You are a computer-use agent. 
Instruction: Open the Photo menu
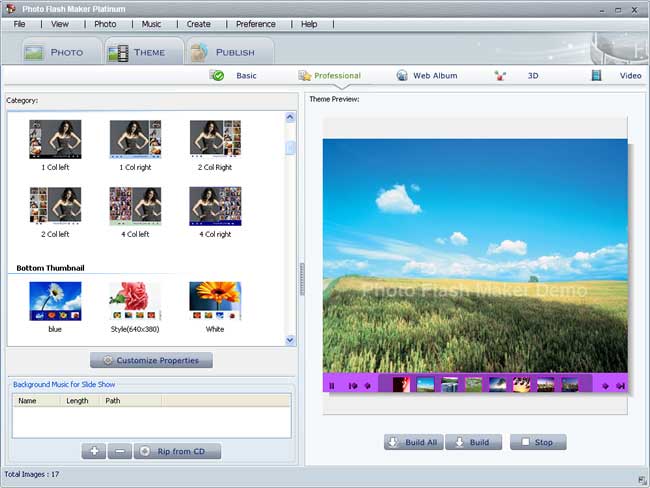pyautogui.click(x=105, y=24)
